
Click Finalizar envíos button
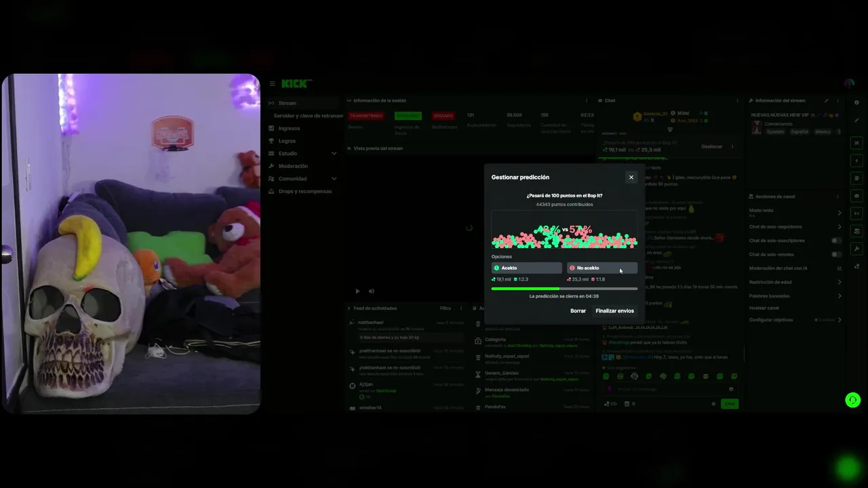[615, 311]
